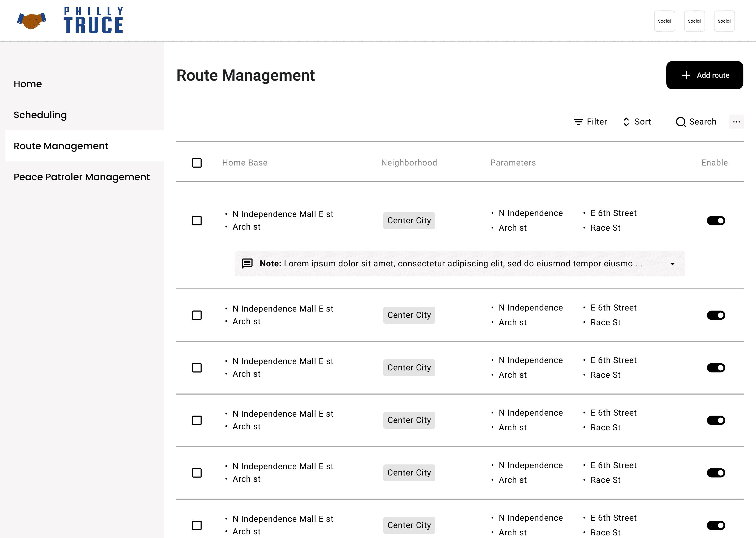
Task: Tick the first route row checkbox
Action: click(x=197, y=221)
